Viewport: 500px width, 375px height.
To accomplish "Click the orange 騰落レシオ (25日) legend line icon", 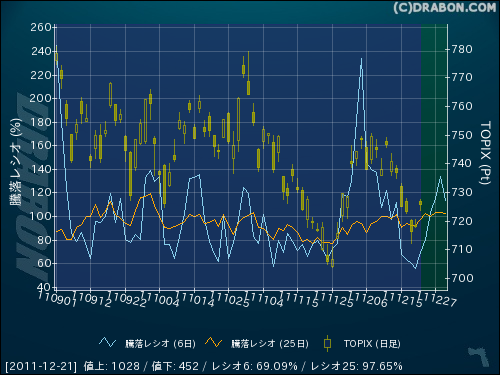I will pos(214,342).
